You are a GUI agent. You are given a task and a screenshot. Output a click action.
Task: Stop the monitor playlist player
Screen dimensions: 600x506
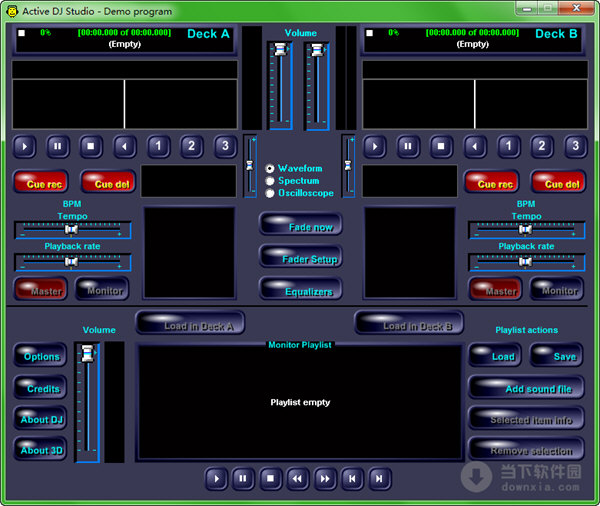(271, 479)
